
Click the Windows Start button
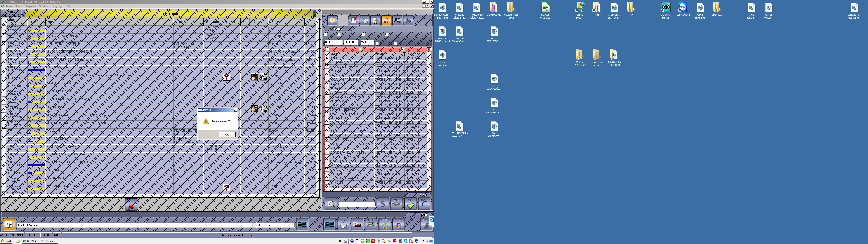6,241
